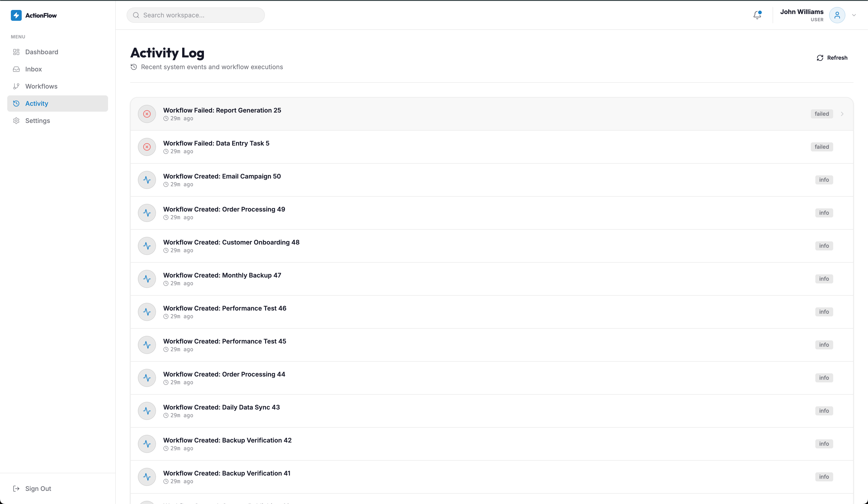This screenshot has height=504, width=868.
Task: Click the error icon on Report Generation 25
Action: click(x=147, y=114)
